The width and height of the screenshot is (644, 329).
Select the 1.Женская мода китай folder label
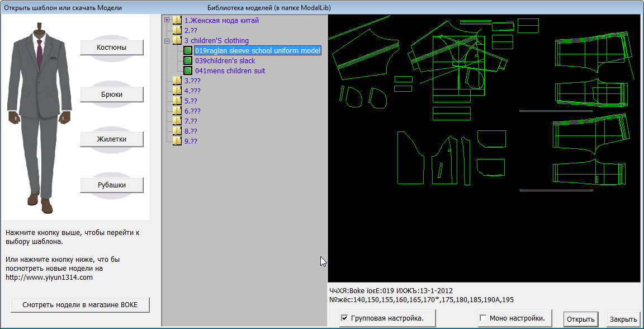(221, 20)
